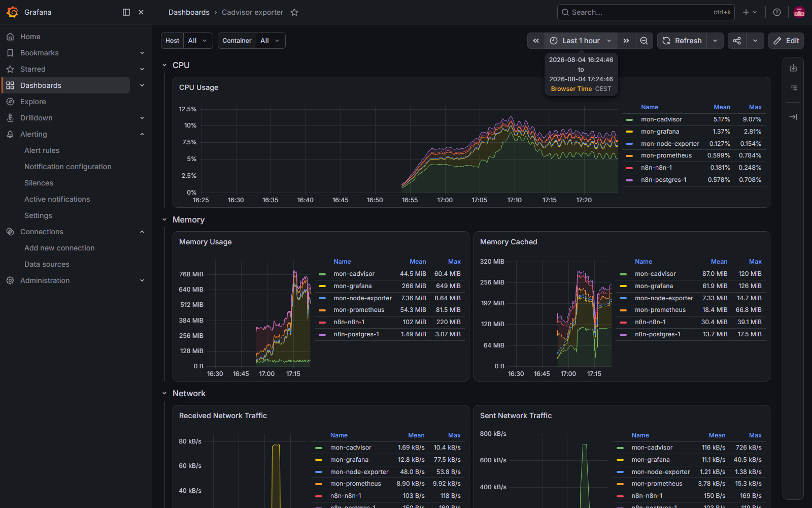Click the Alerting bell icon
812x508 pixels.
[10, 134]
